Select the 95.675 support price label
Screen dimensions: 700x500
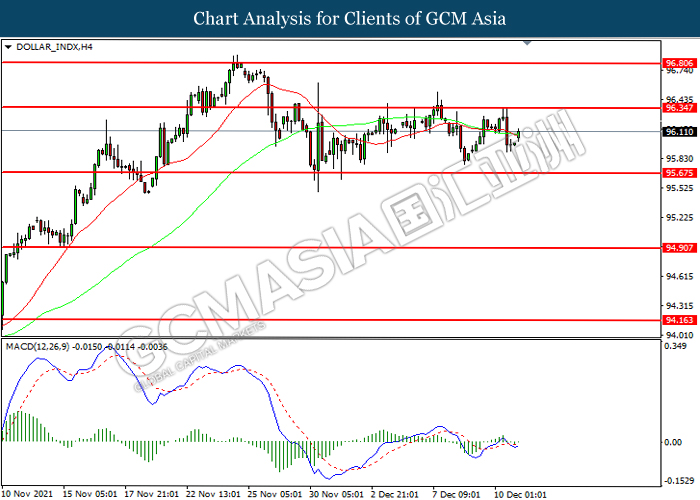(679, 173)
